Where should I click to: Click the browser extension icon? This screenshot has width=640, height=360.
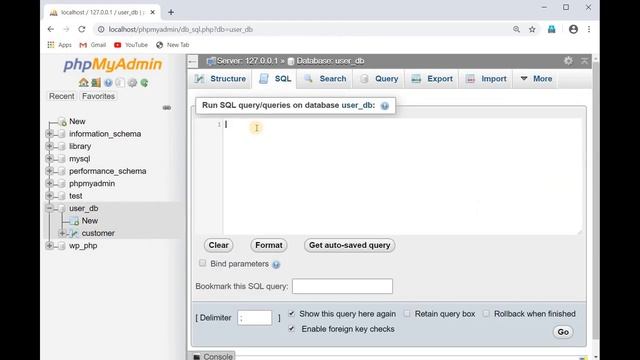point(551,29)
